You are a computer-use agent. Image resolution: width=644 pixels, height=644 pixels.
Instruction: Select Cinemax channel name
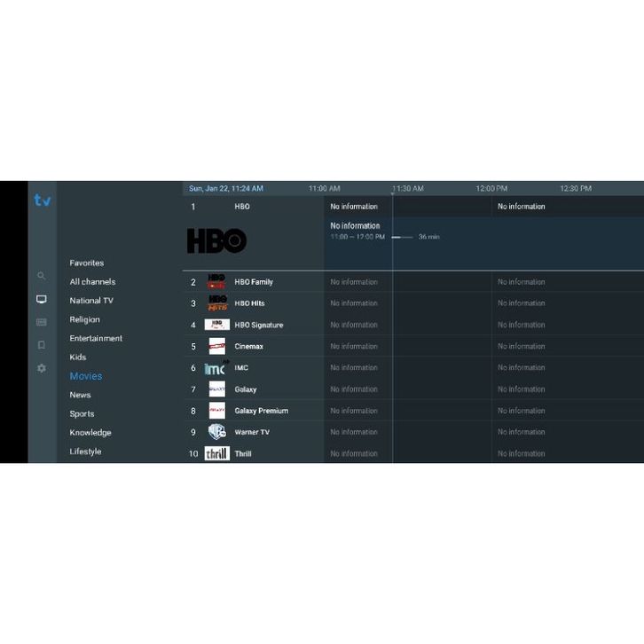248,346
